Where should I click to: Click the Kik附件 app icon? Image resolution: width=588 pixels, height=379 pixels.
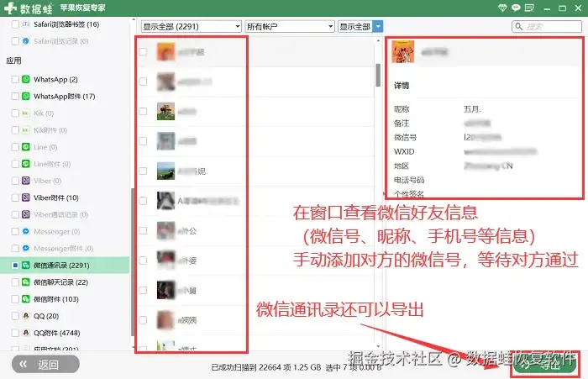pos(26,130)
